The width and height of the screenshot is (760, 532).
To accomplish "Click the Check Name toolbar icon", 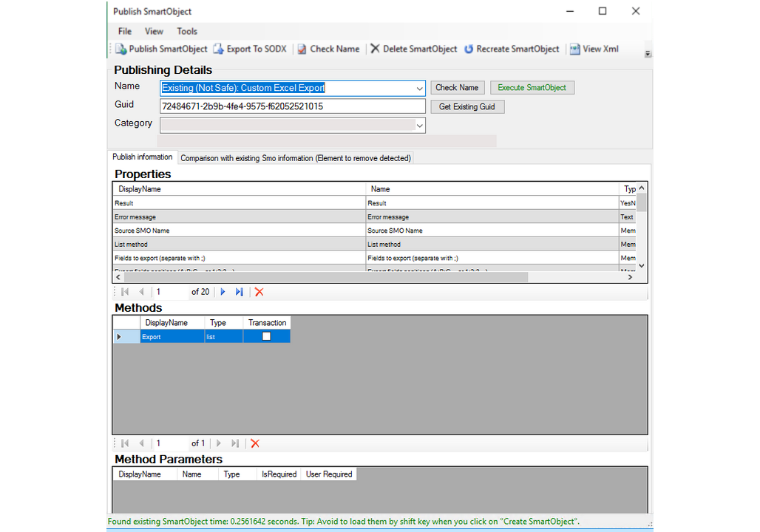I will 302,50.
